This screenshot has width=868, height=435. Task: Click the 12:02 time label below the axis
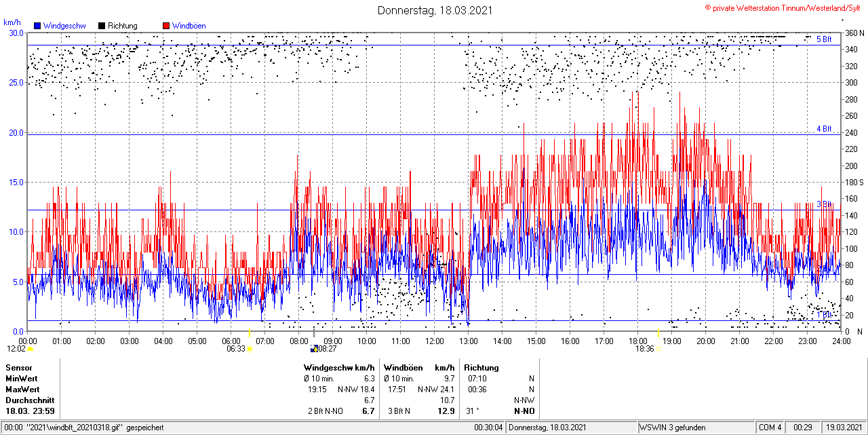coord(16,349)
